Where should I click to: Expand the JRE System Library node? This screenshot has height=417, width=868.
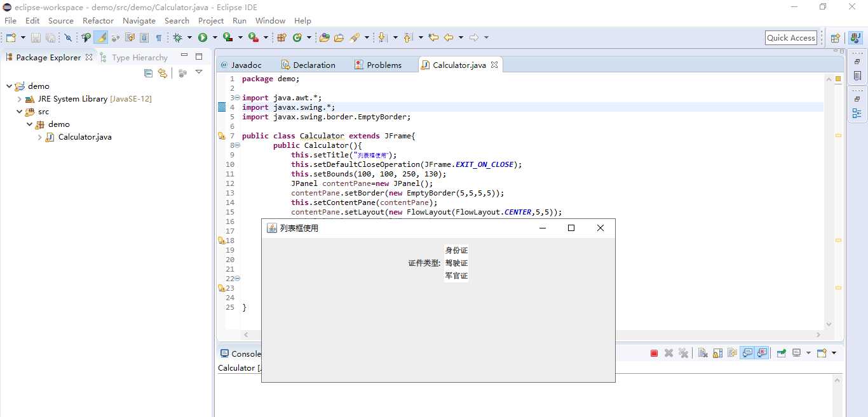[20, 99]
